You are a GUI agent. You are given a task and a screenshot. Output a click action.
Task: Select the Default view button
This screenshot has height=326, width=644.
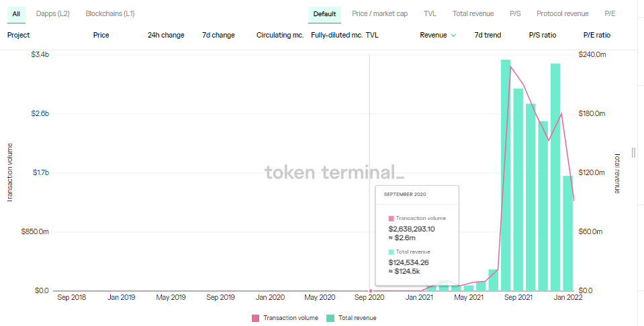(324, 13)
